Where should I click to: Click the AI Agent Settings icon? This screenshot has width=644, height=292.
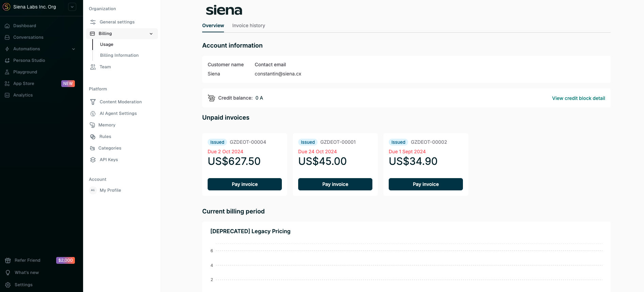coord(93,114)
